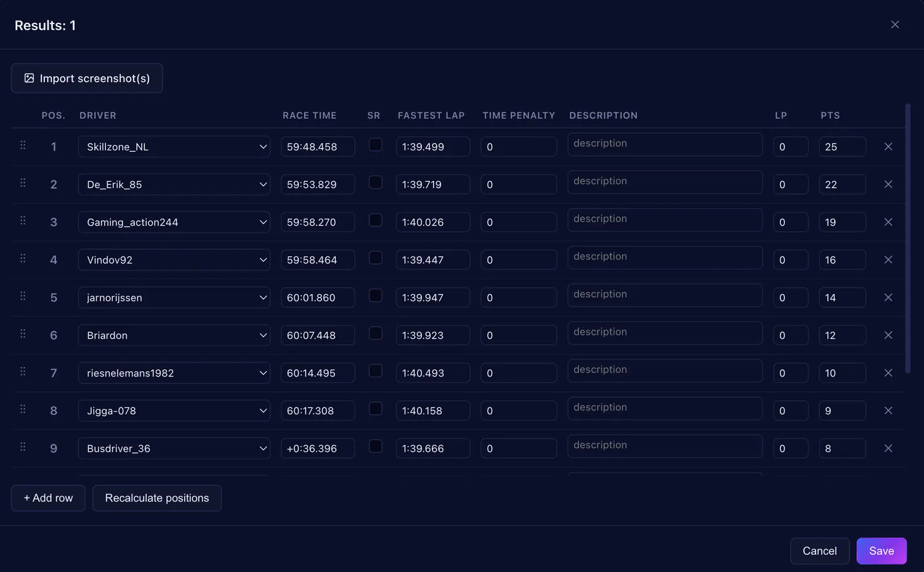Toggle SR checkbox for riesnelemans1982
The width and height of the screenshot is (924, 572).
coord(375,370)
